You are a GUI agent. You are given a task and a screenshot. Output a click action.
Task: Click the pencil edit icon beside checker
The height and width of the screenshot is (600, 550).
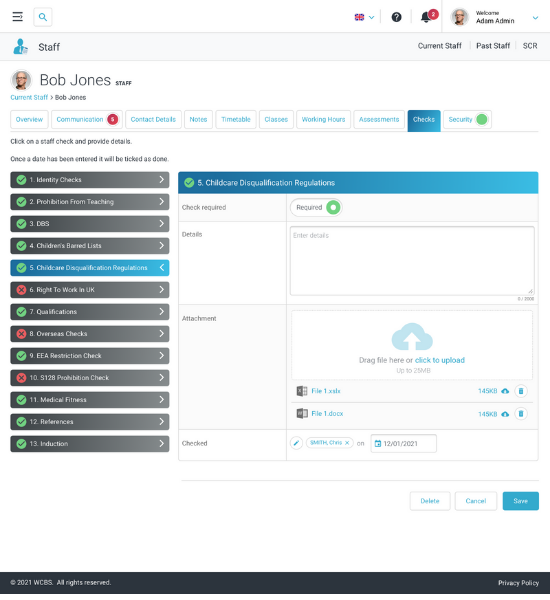(296, 443)
